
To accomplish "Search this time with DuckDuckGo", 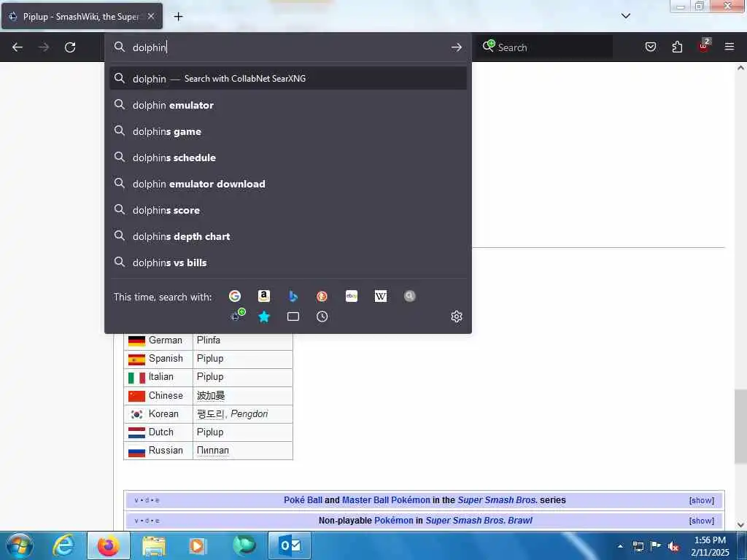I will click(x=322, y=296).
